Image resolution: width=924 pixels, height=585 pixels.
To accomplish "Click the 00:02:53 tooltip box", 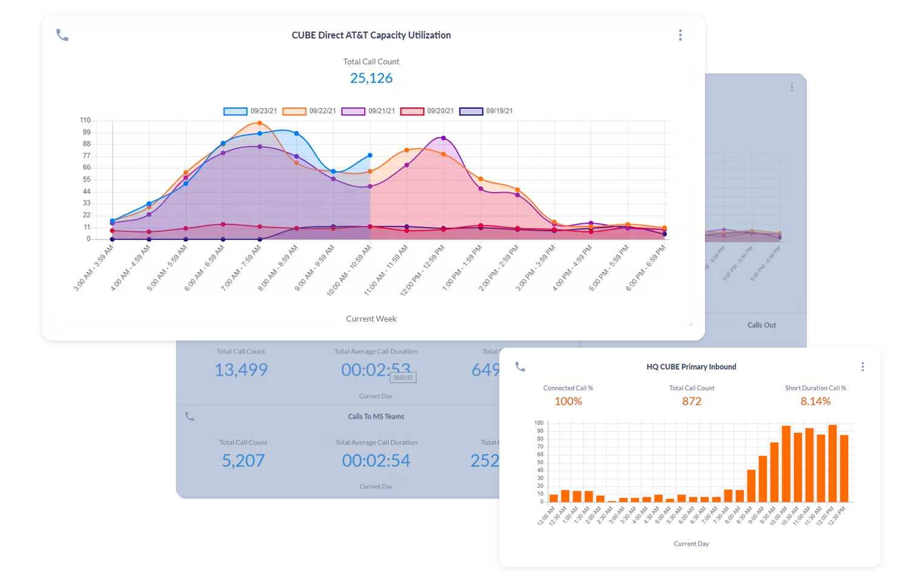I will 403,377.
